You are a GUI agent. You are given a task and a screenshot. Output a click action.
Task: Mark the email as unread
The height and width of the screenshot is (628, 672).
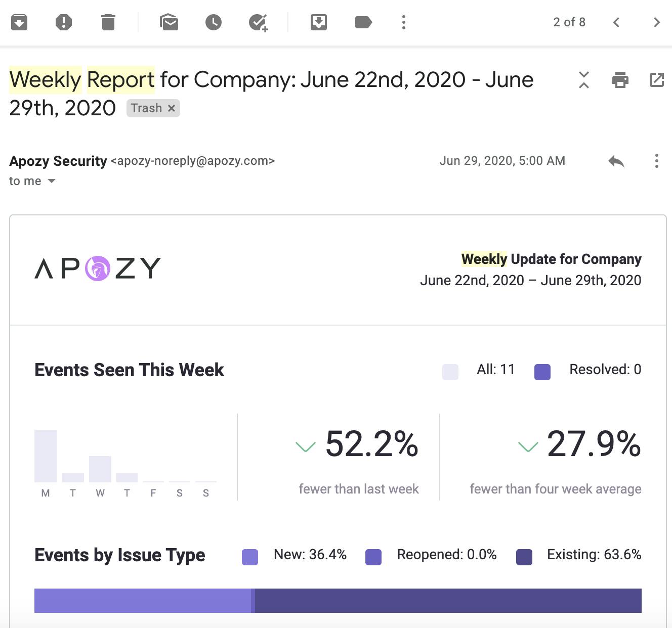pyautogui.click(x=169, y=22)
